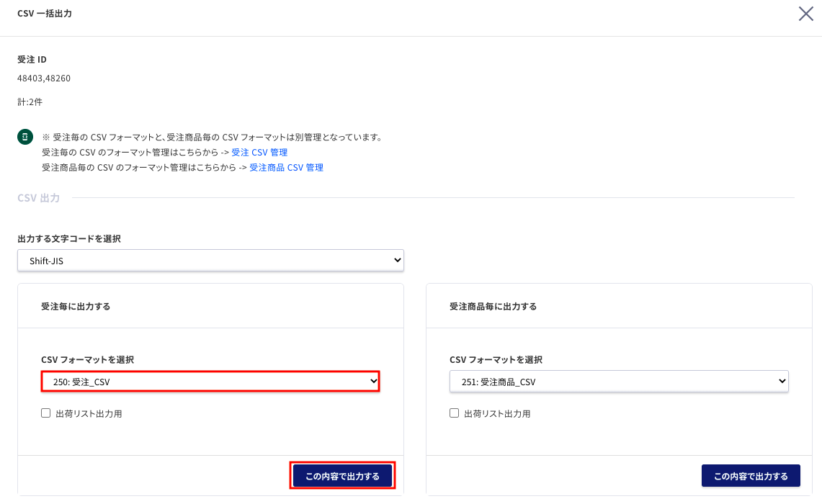822x504 pixels.
Task: Check 出荷リスト出力用 under 受注毎に出力する
Action: [x=46, y=413]
